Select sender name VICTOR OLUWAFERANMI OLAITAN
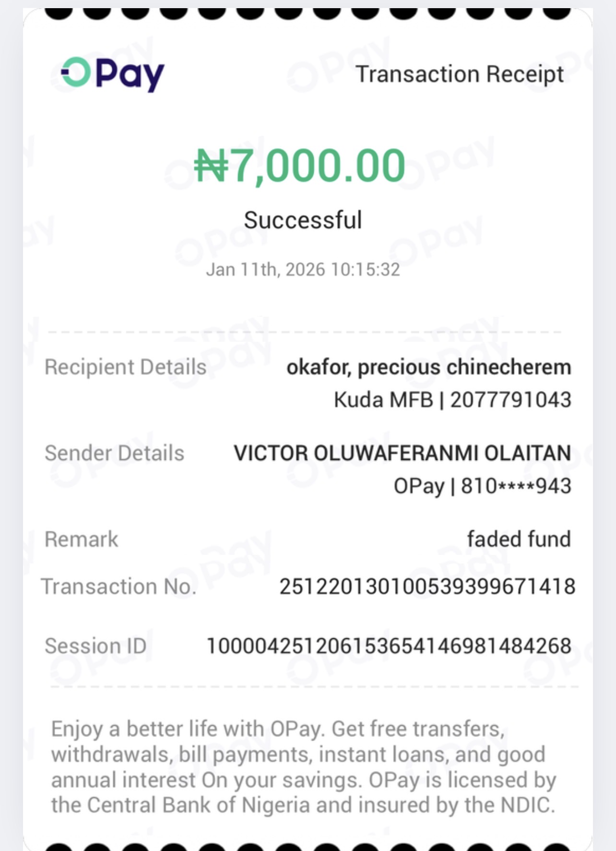 402,453
